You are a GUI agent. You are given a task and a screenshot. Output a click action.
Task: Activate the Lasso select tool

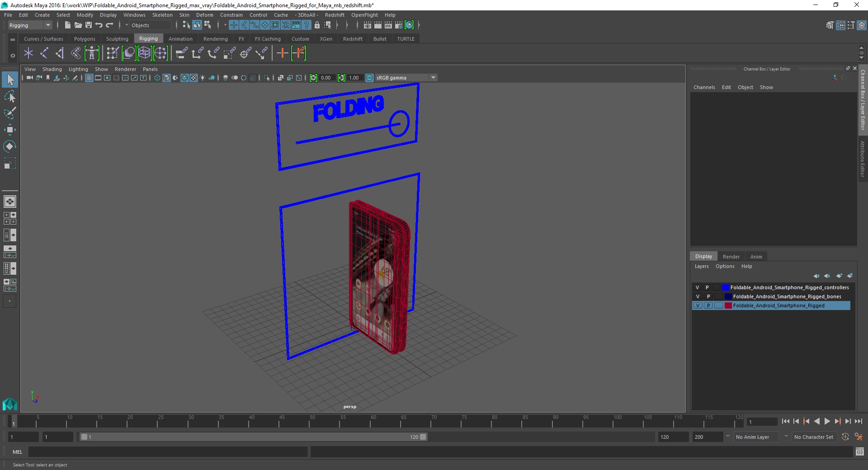pyautogui.click(x=10, y=97)
